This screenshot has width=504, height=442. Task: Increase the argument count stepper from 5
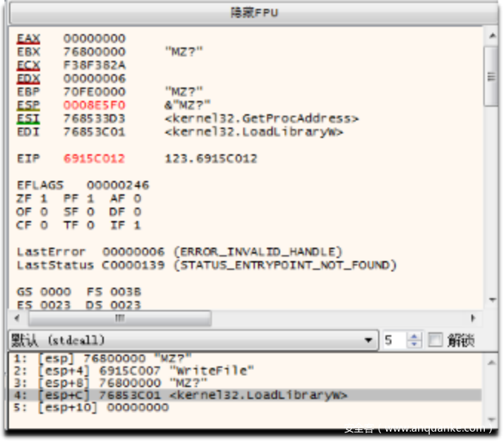414,337
